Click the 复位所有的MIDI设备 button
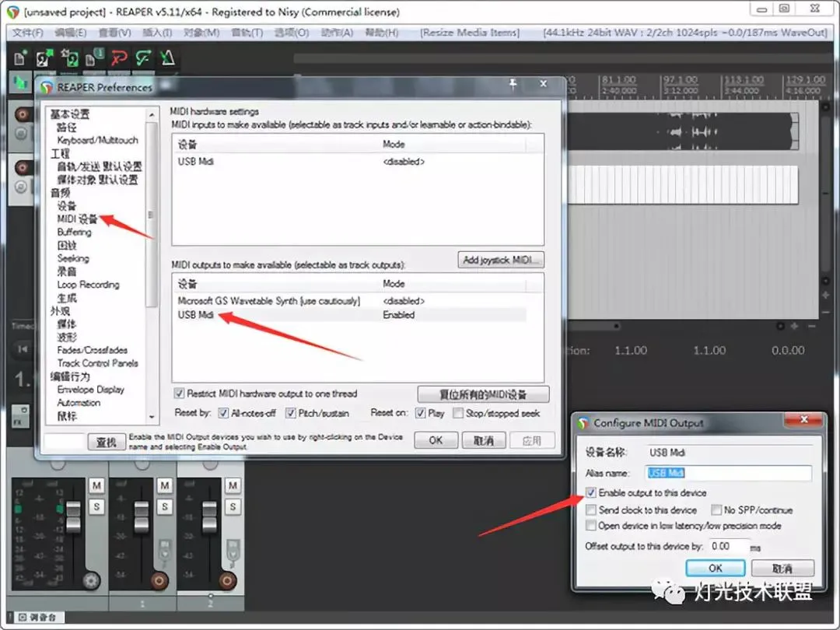The width and height of the screenshot is (840, 630). 483,394
